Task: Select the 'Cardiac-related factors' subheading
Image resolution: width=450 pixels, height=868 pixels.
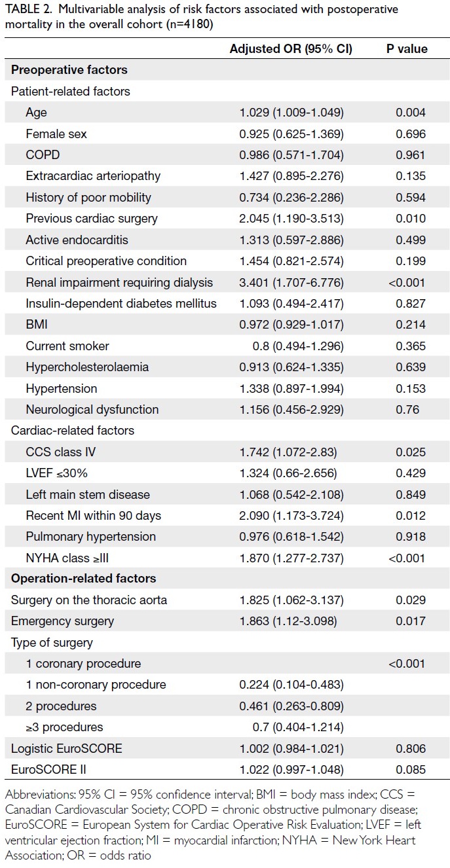Action: pos(73,431)
